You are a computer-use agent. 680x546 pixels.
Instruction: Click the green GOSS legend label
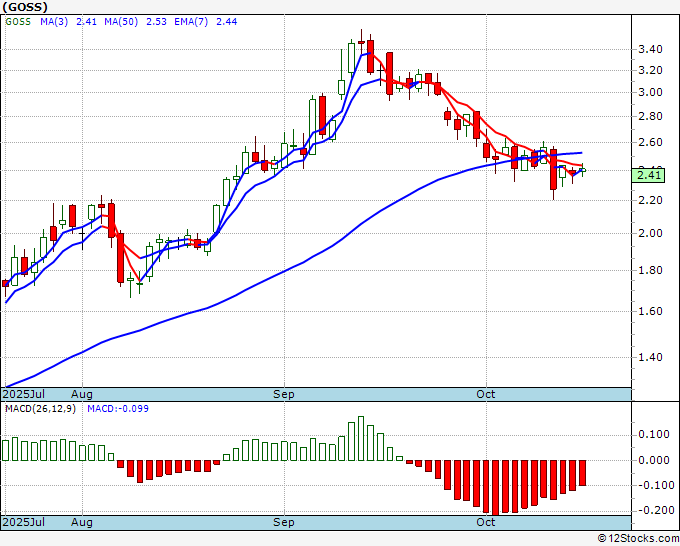pos(18,22)
